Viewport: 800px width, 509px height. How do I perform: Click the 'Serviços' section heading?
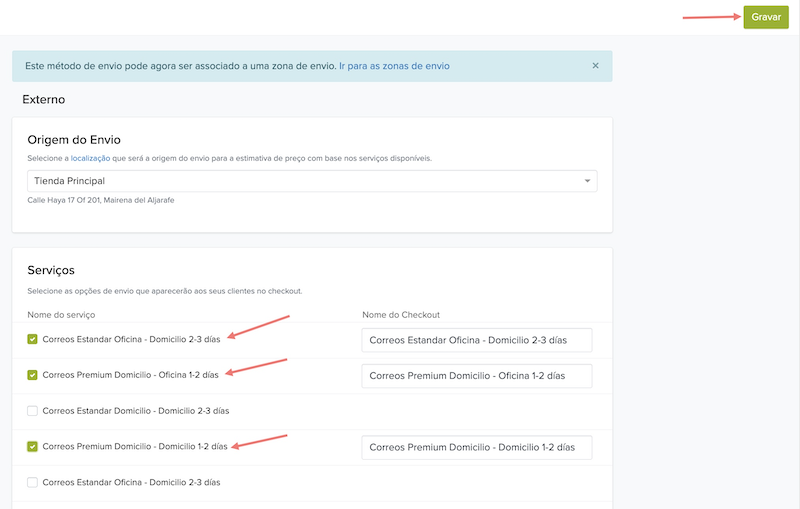click(51, 270)
